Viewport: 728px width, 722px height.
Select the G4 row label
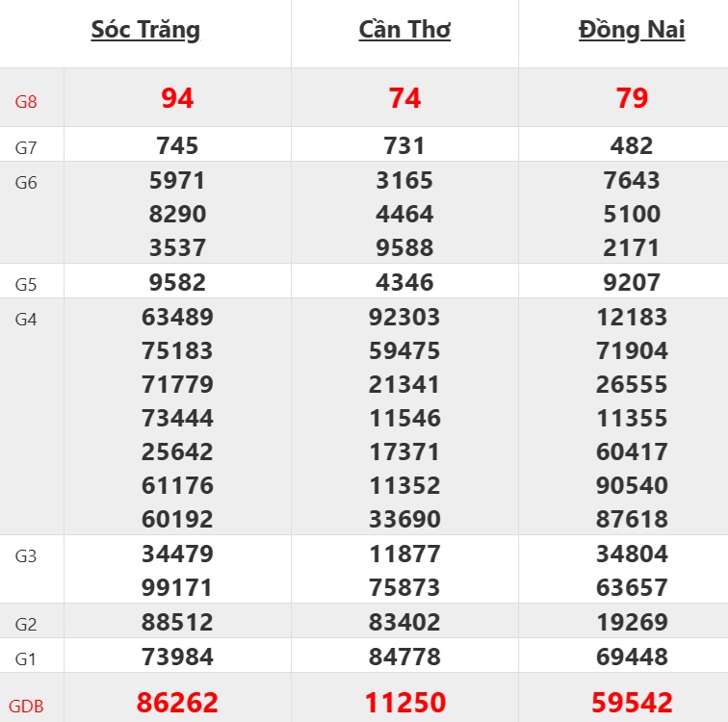coord(26,320)
